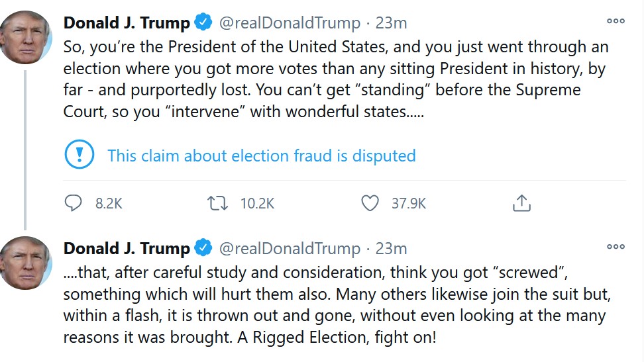Screen dimensions: 644x362
Task: Open more options menu on second tweet
Action: (616, 247)
